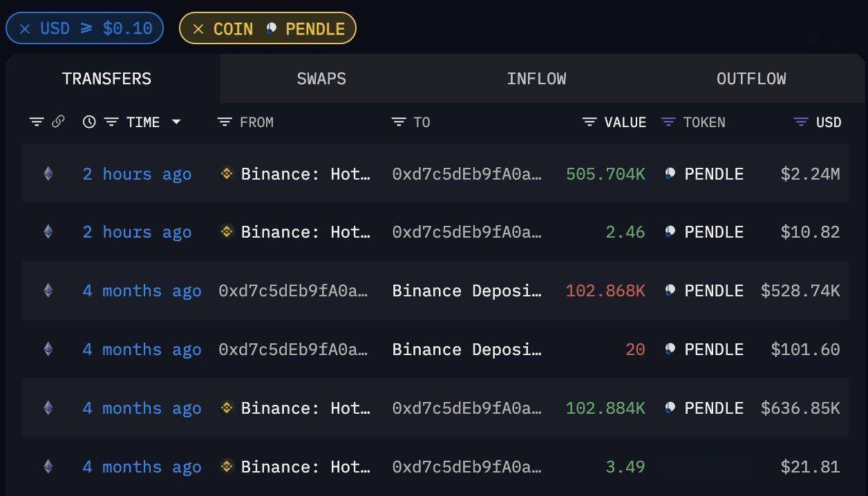Toggle the clock time format icon

pyautogui.click(x=89, y=122)
